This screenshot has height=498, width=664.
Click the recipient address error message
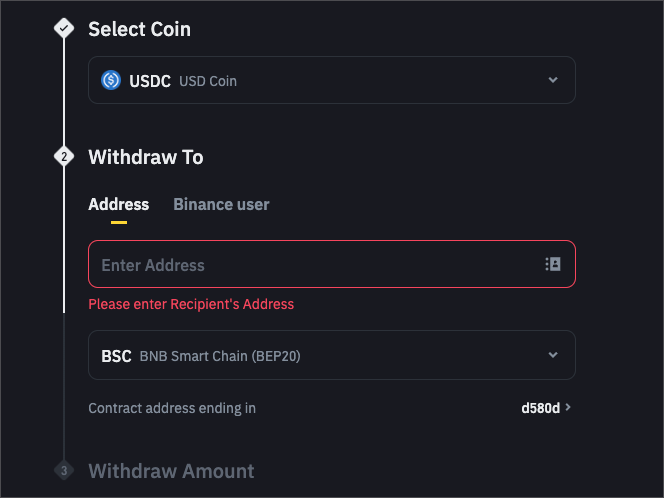tap(191, 304)
